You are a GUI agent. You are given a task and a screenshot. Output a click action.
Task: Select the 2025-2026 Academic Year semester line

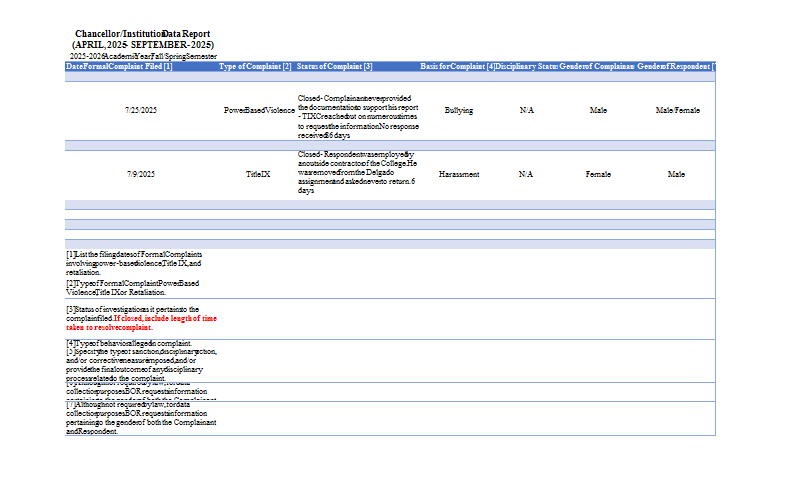[x=142, y=56]
